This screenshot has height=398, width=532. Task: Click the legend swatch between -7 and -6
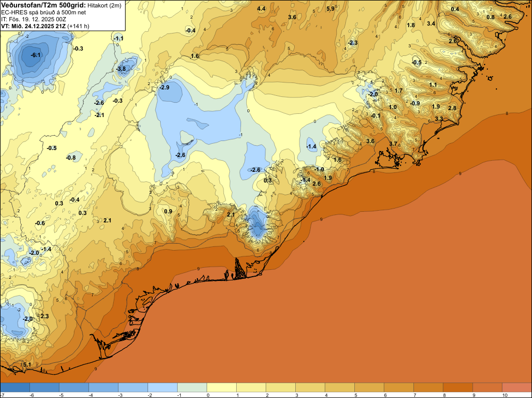point(15,387)
